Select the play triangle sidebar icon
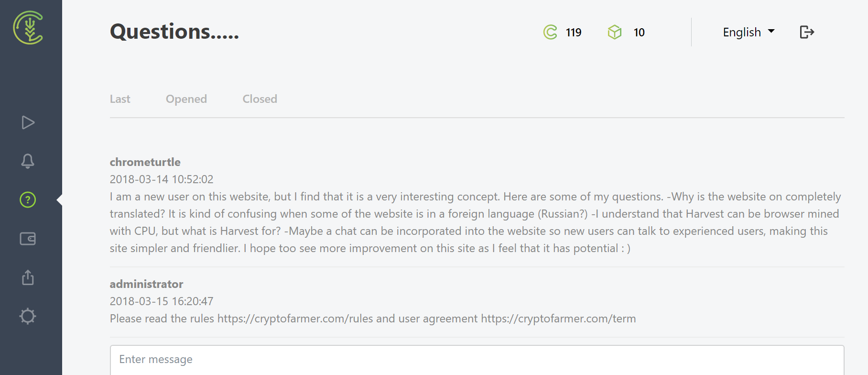This screenshot has width=868, height=375. (27, 122)
